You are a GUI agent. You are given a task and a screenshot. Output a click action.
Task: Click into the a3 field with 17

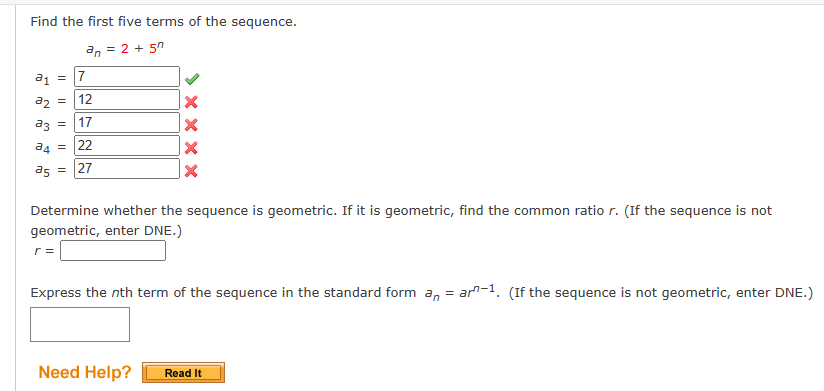(127, 122)
